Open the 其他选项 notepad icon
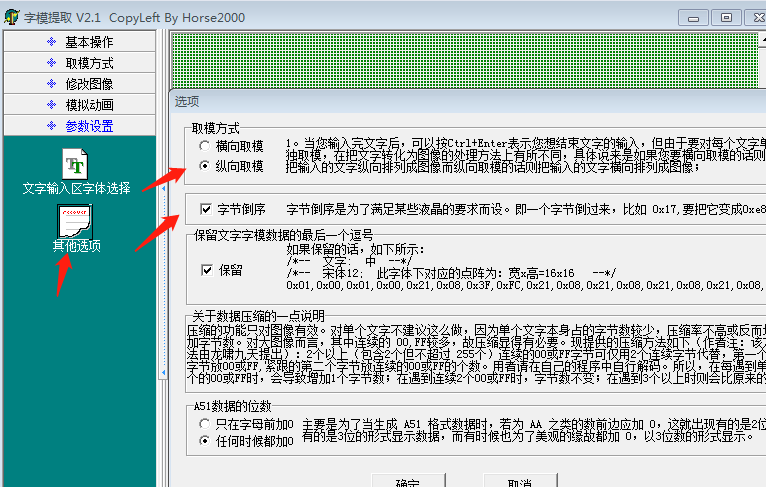 pyautogui.click(x=75, y=221)
